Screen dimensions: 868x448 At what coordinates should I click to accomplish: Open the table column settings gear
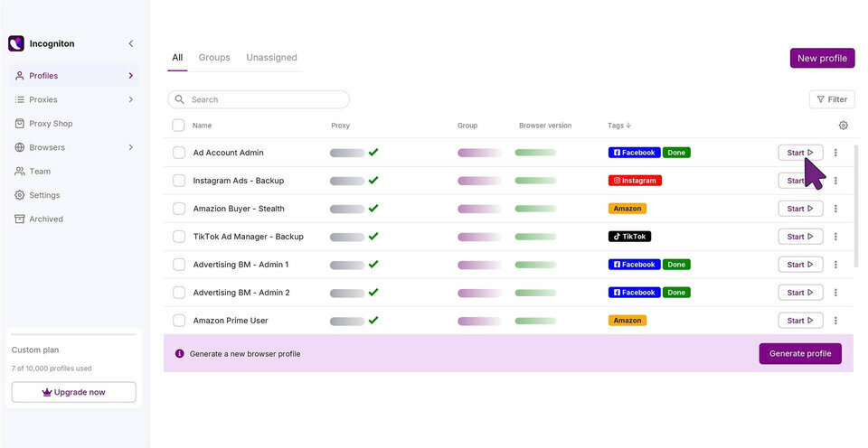point(843,126)
